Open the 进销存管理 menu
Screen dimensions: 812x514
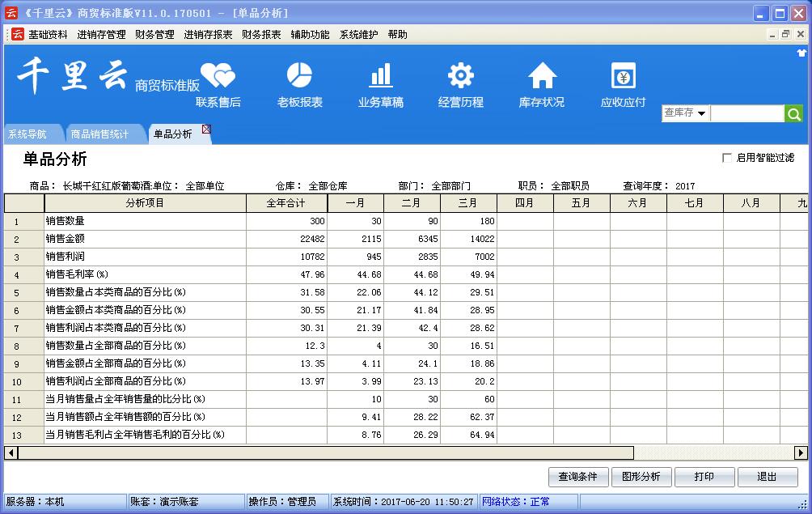[x=101, y=35]
